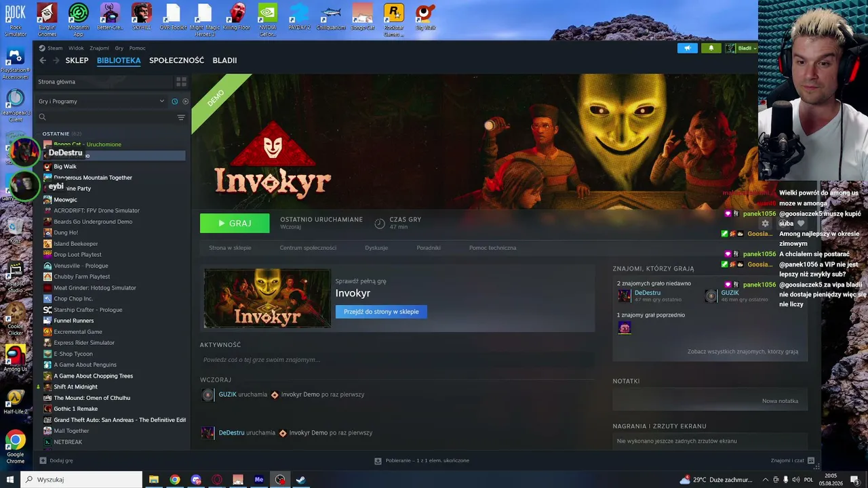Open the Pobieranie downloads status
Image resolution: width=868 pixels, height=488 pixels.
[x=422, y=461]
